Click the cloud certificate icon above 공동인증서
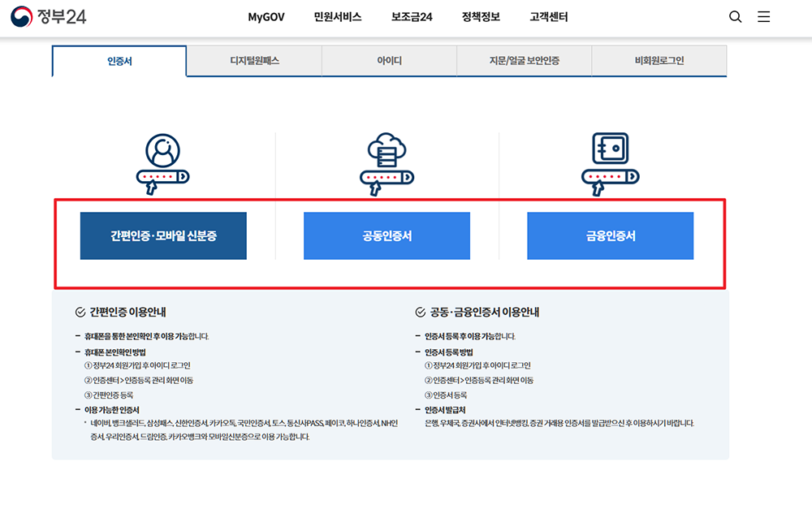Screen dimensions: 812x505 387,150
